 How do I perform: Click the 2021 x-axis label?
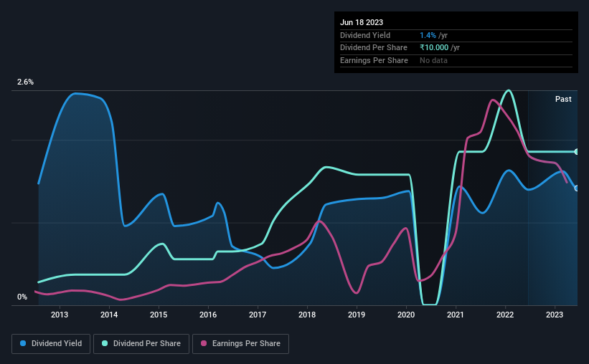(456, 315)
